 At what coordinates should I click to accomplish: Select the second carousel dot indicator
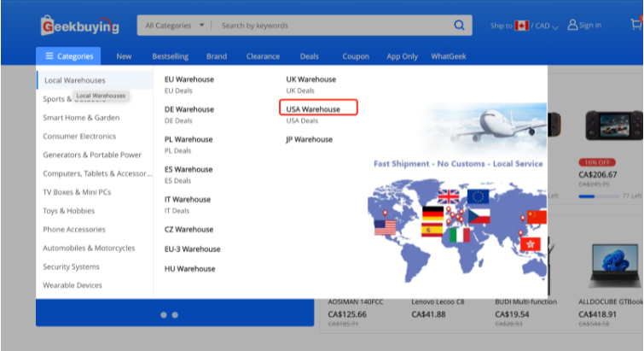175,315
